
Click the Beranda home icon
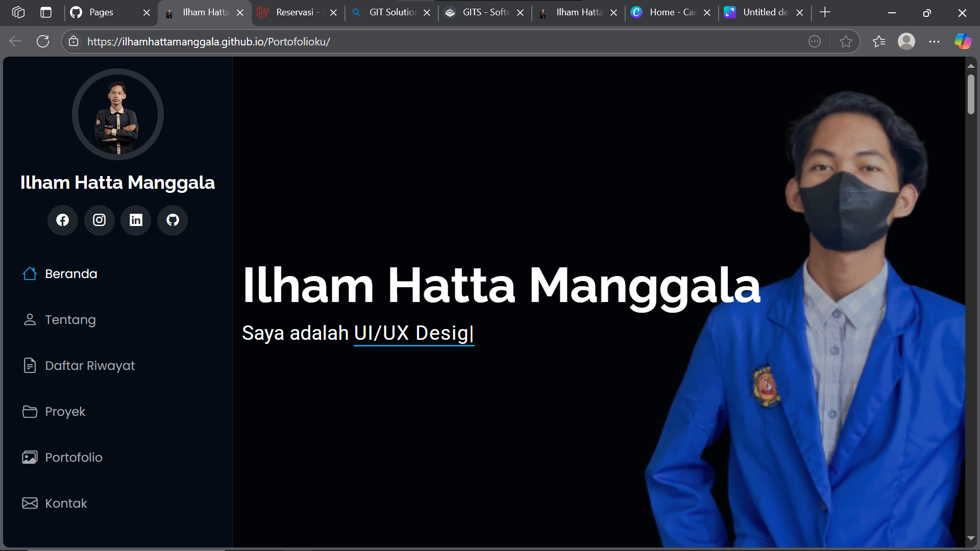click(x=30, y=273)
